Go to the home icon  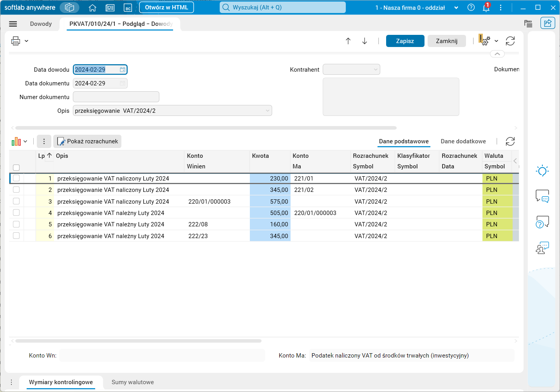[92, 7]
